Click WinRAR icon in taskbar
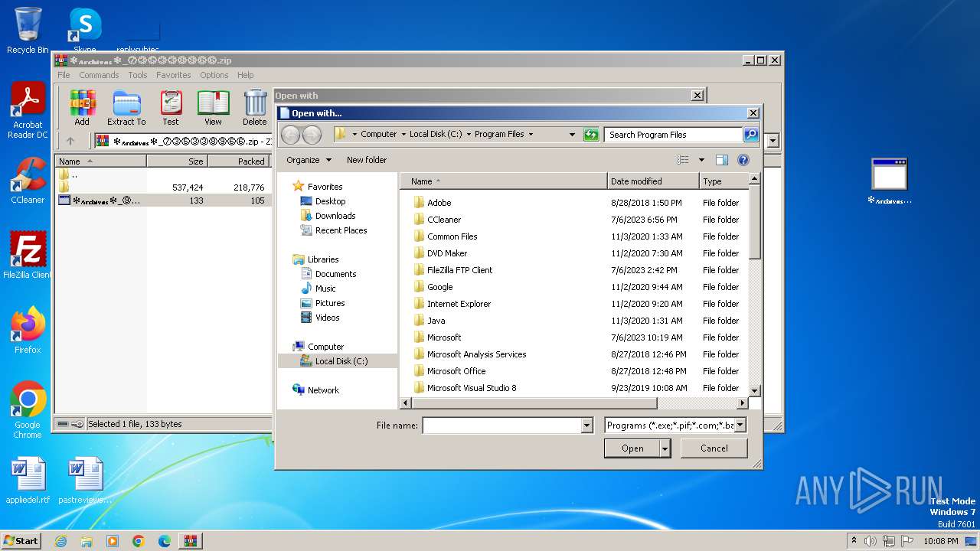The width and height of the screenshot is (980, 551). (191, 540)
